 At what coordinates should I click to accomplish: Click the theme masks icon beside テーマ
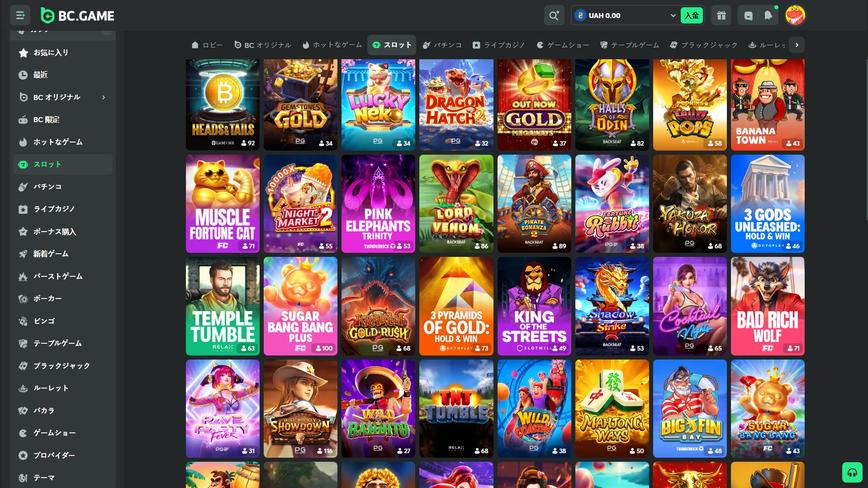click(x=23, y=478)
